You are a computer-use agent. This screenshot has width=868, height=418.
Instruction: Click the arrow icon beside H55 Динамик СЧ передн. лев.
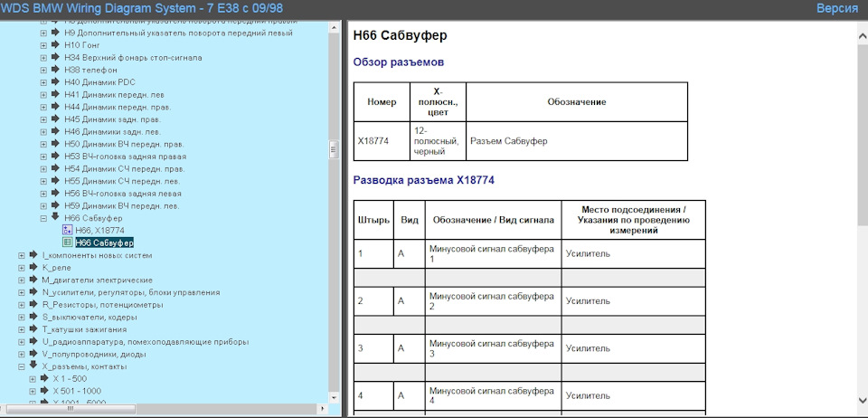(55, 180)
